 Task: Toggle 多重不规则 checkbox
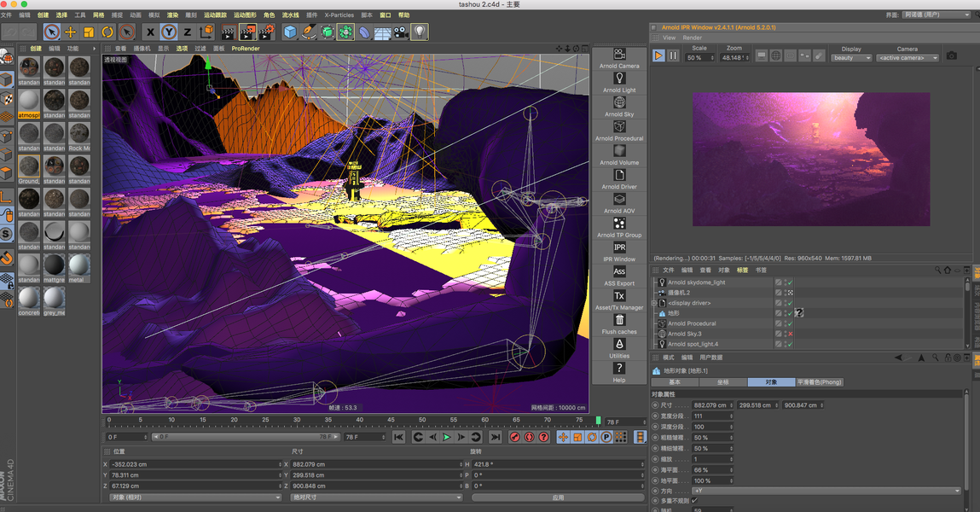694,501
